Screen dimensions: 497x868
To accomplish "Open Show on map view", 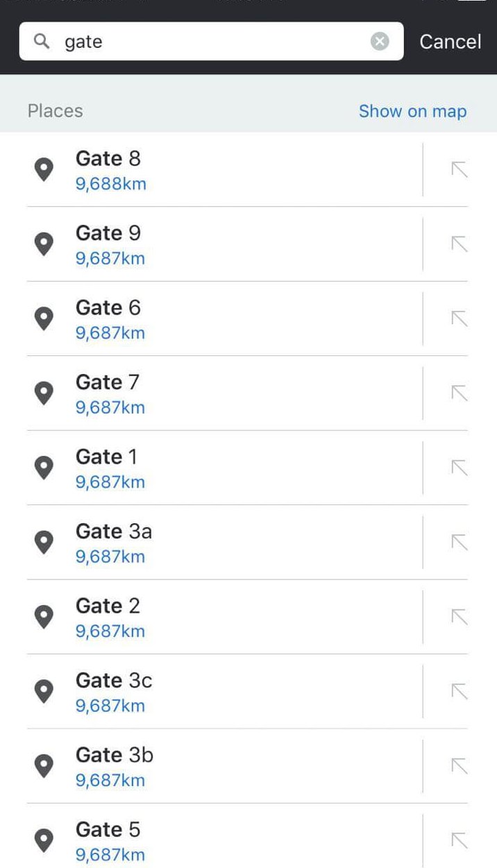I will tap(413, 111).
